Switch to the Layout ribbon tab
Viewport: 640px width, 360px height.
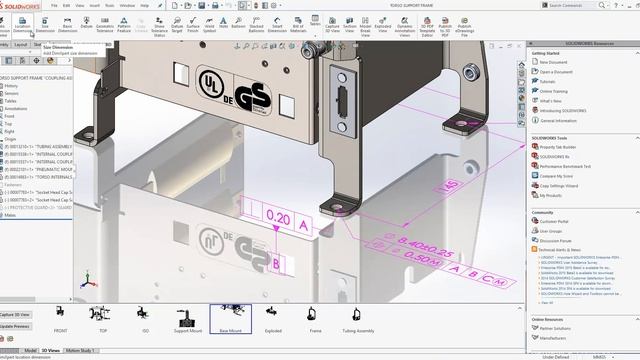click(21, 44)
